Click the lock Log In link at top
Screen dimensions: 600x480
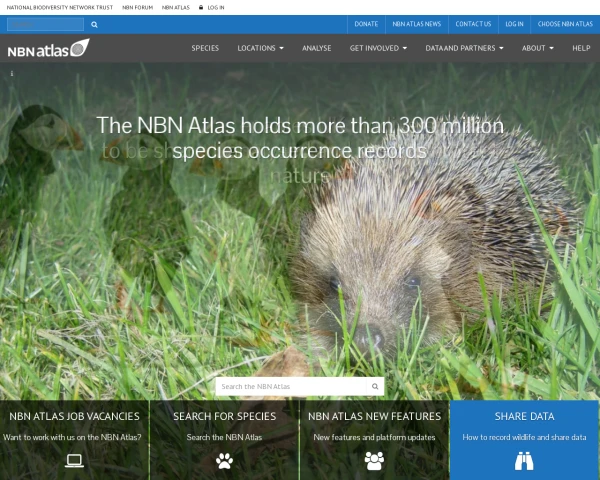[211, 7]
